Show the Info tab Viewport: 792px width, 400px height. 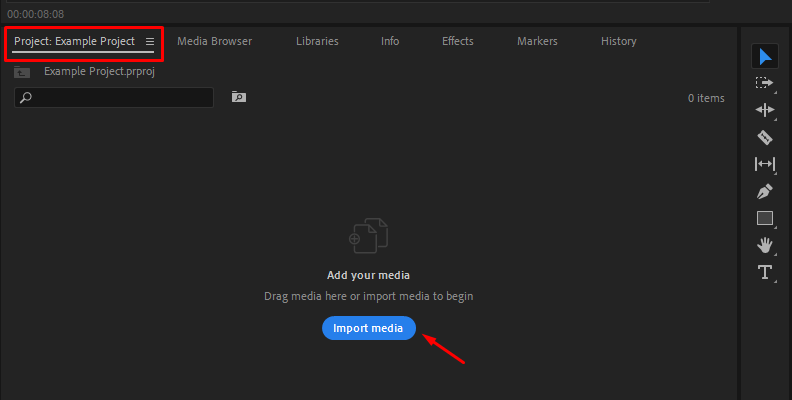tap(390, 41)
